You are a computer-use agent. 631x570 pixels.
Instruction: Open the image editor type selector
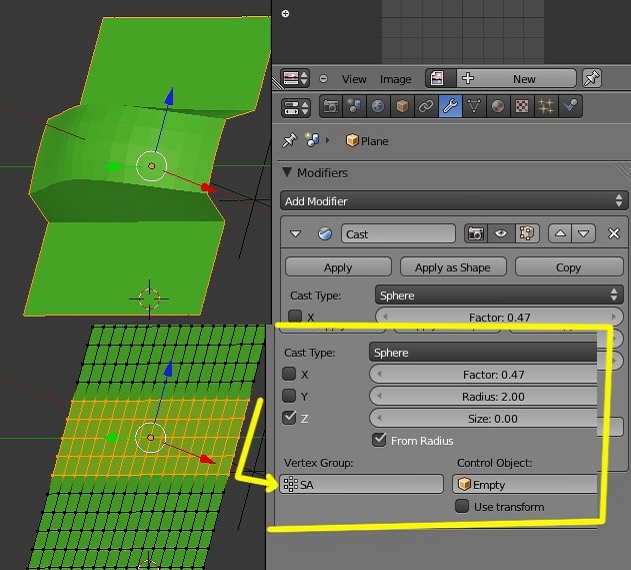[295, 78]
